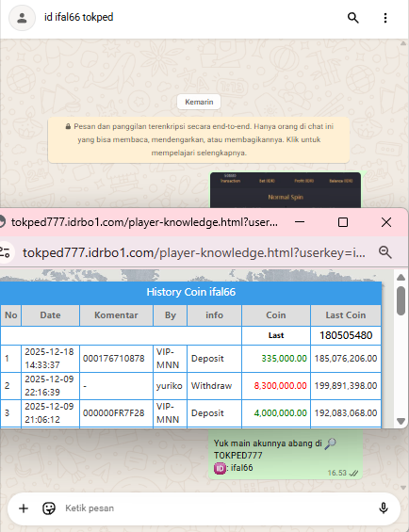409x532 pixels.
Task: Click last coin 185,076,206.00
Action: [346, 359]
